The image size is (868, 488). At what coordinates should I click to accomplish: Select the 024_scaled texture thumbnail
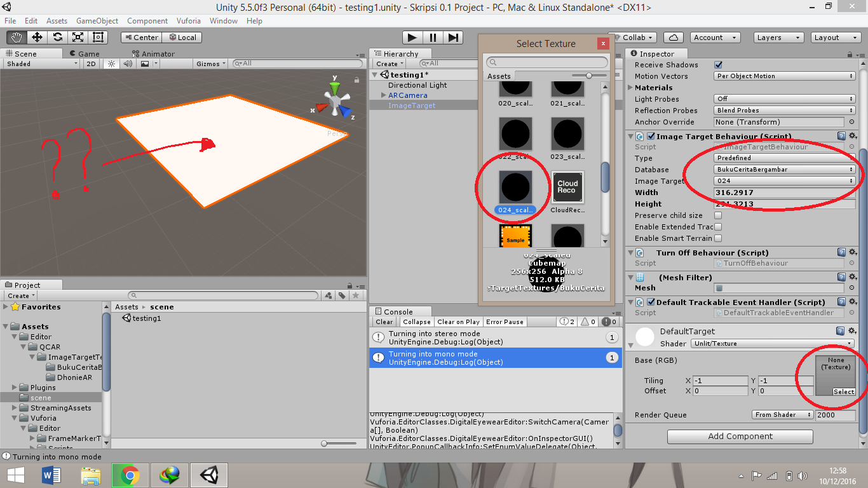(515, 187)
